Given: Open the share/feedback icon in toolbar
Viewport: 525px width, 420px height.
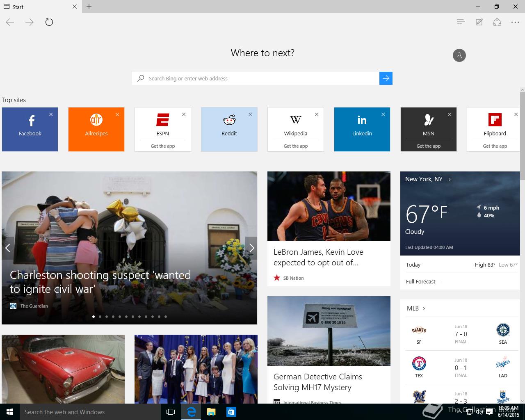Looking at the screenshot, I should click(x=497, y=22).
